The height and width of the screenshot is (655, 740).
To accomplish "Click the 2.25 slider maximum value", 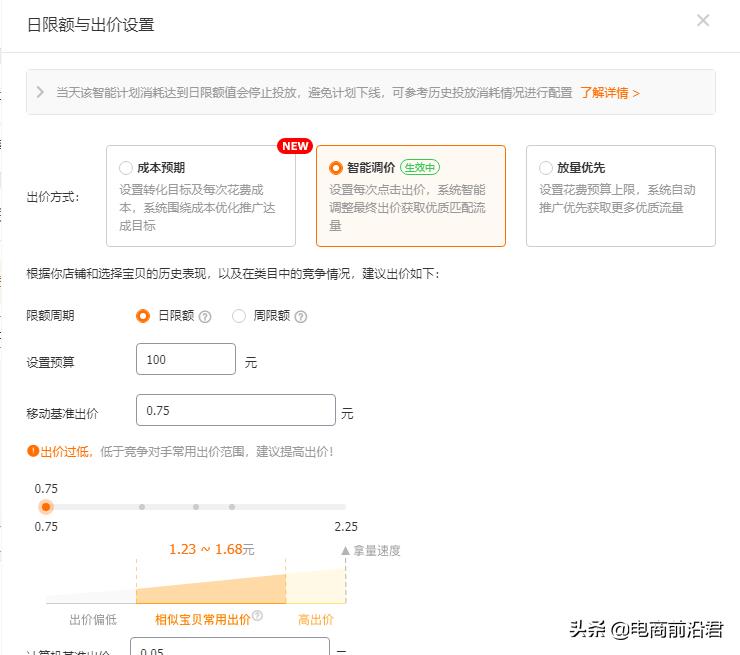I will pos(346,527).
